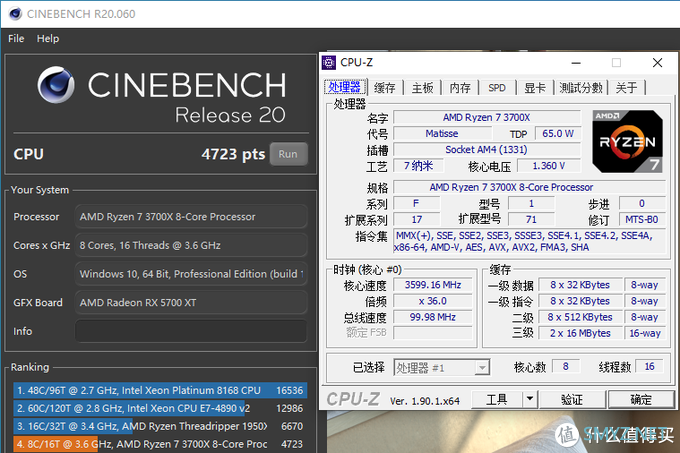Screen dimensions: 680x453
Task: Click the 指令集 instruction set text
Action: [530, 241]
